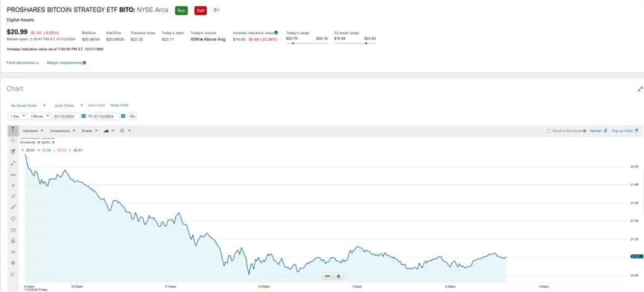Click the current price tag 21.01 on axis

coord(636,257)
